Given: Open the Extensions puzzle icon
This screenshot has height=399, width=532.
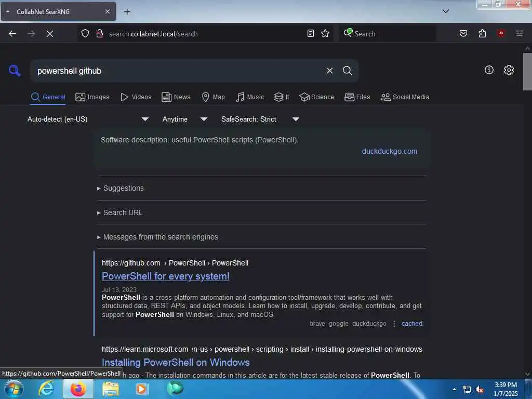Looking at the screenshot, I should pos(482,33).
